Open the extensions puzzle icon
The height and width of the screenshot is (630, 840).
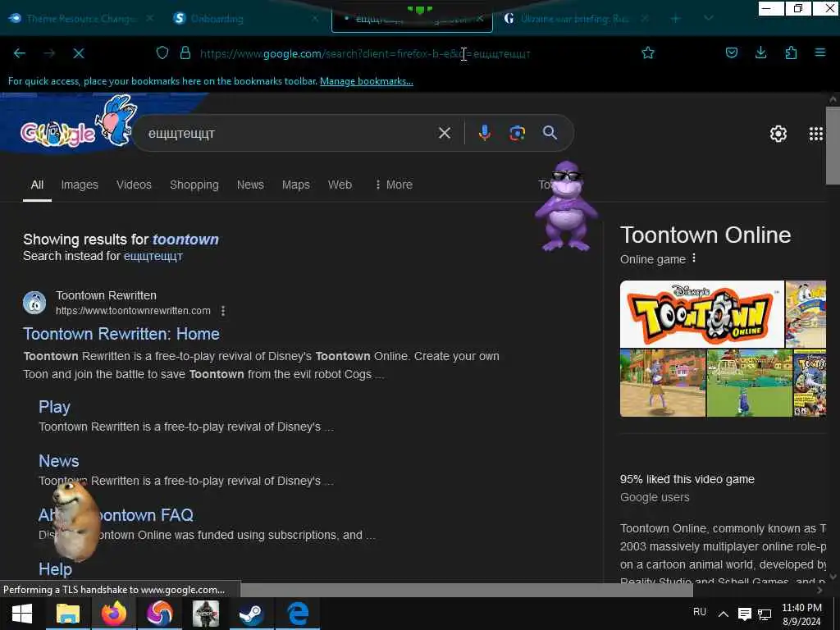click(x=791, y=52)
